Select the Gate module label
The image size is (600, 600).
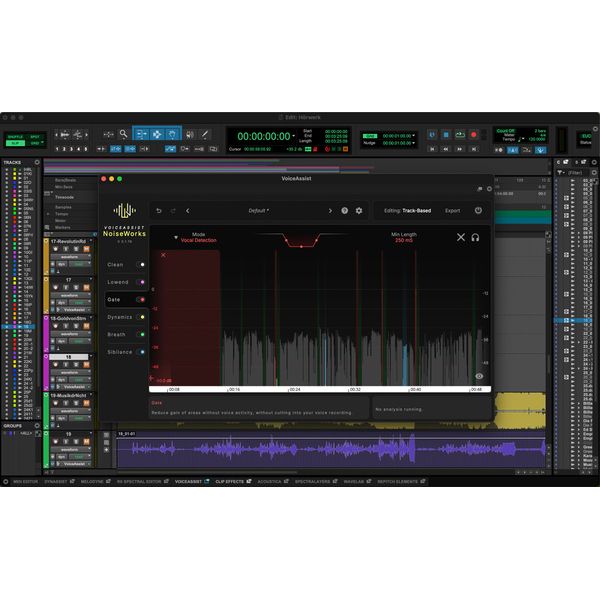114,300
